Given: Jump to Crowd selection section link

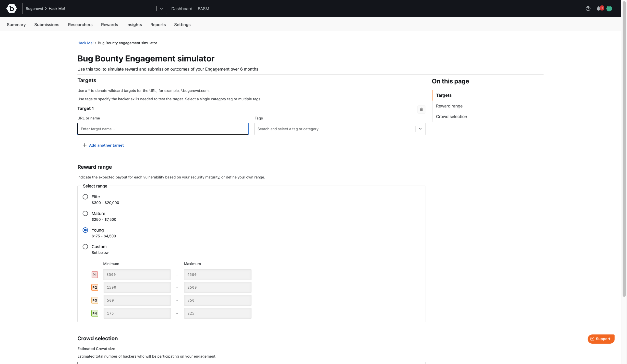Looking at the screenshot, I should (x=451, y=117).
